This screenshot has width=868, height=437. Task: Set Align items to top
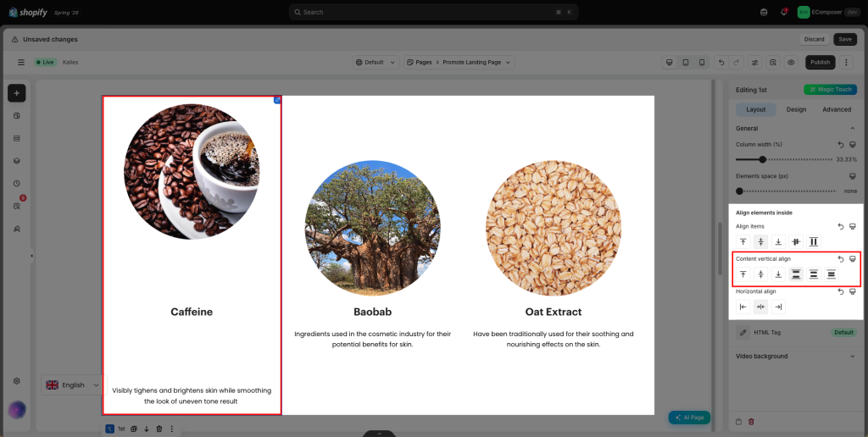tap(743, 241)
